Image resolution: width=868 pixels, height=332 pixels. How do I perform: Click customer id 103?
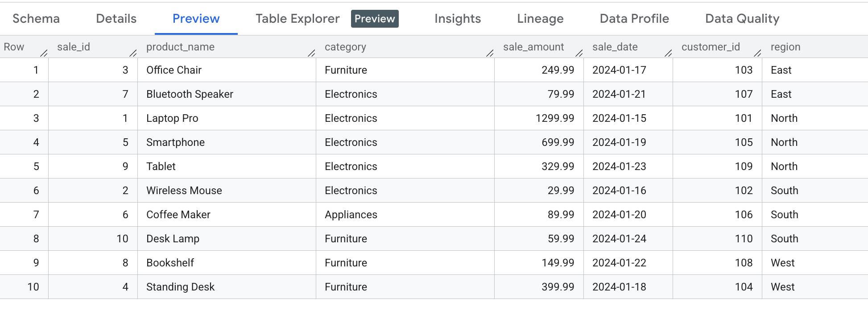744,70
